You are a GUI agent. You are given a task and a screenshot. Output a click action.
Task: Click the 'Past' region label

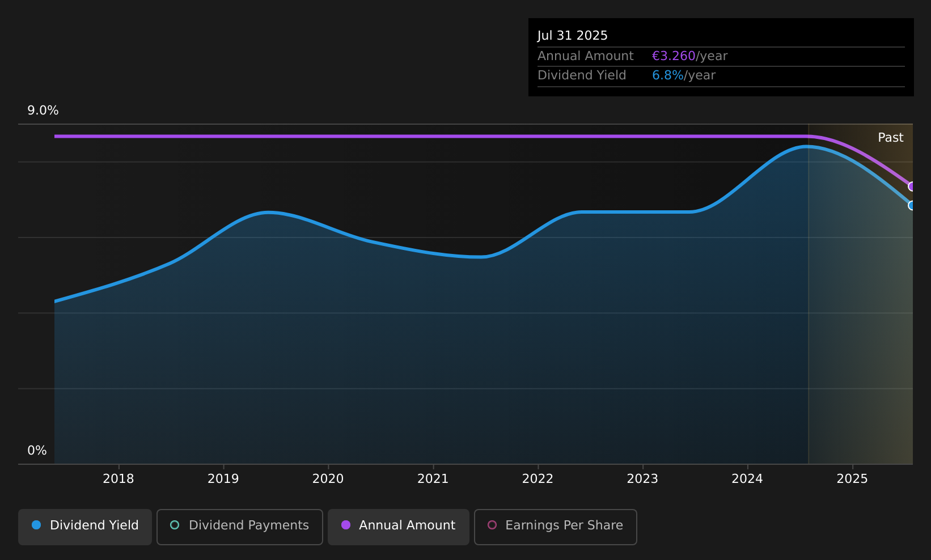891,138
